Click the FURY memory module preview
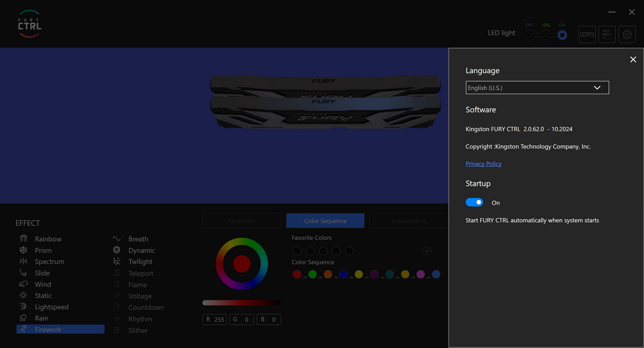The height and width of the screenshot is (348, 644). coord(326,102)
